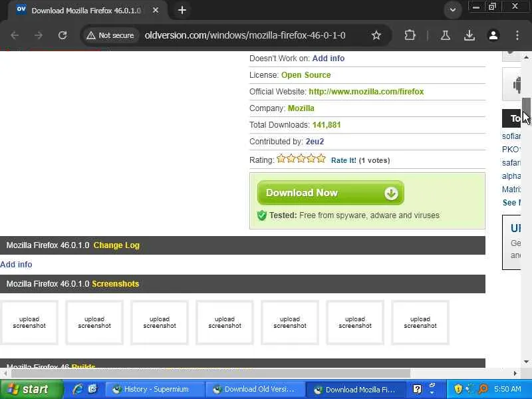This screenshot has height=399, width=532.
Task: Click the Not secure warning indicator
Action: [x=110, y=35]
